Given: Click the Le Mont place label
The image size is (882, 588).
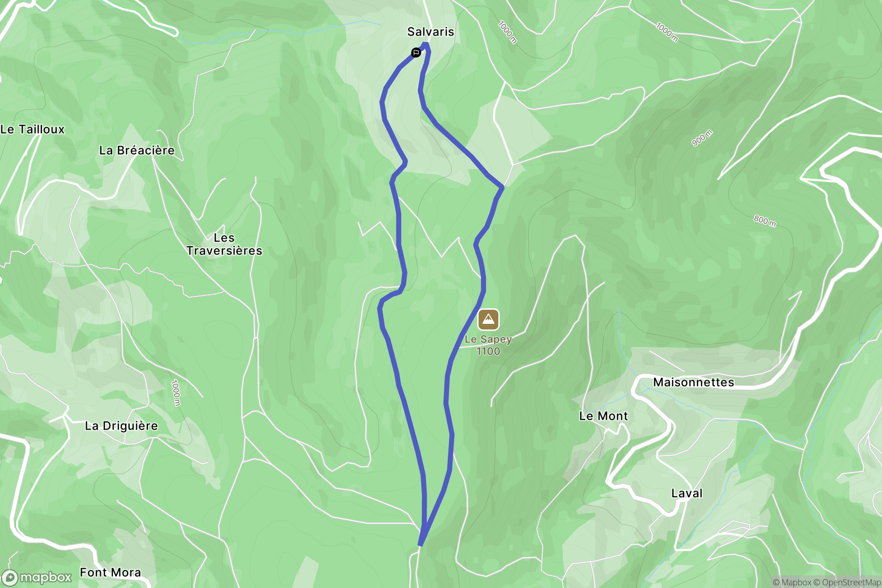Looking at the screenshot, I should click(603, 416).
